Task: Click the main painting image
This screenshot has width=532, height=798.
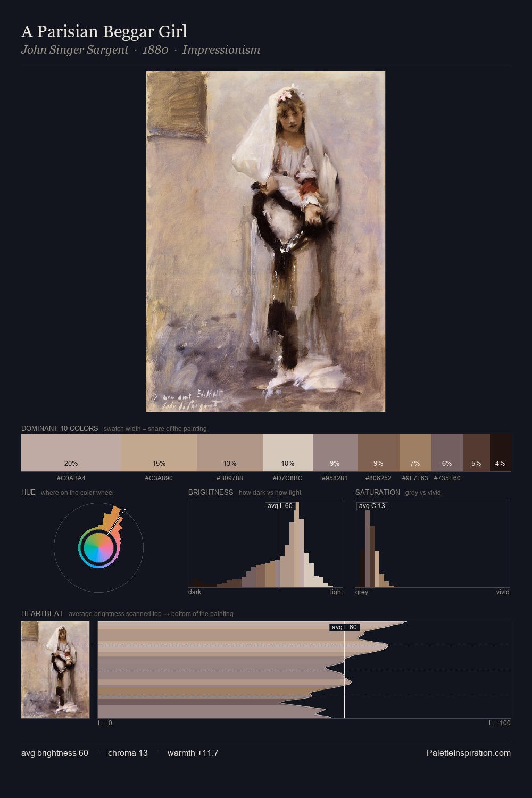Action: tap(265, 242)
